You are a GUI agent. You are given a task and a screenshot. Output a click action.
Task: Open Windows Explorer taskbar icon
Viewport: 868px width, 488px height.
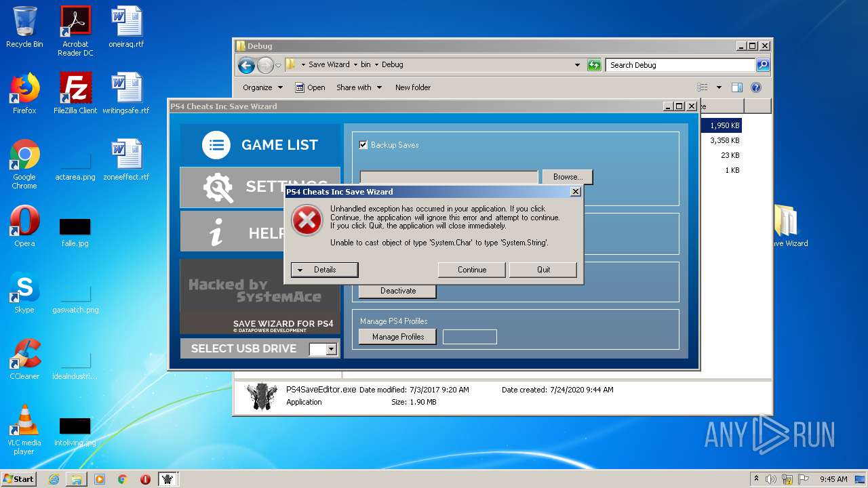pyautogui.click(x=77, y=479)
